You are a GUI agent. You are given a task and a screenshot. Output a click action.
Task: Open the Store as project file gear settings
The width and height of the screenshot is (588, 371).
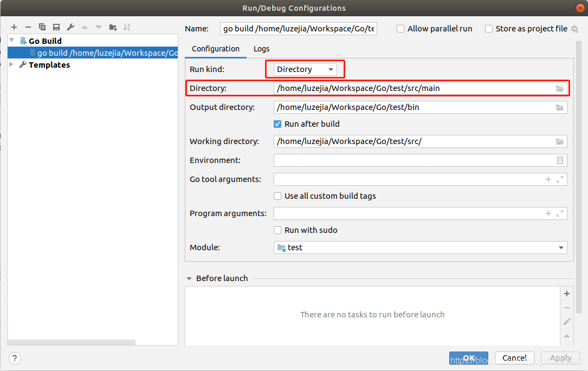(x=574, y=29)
